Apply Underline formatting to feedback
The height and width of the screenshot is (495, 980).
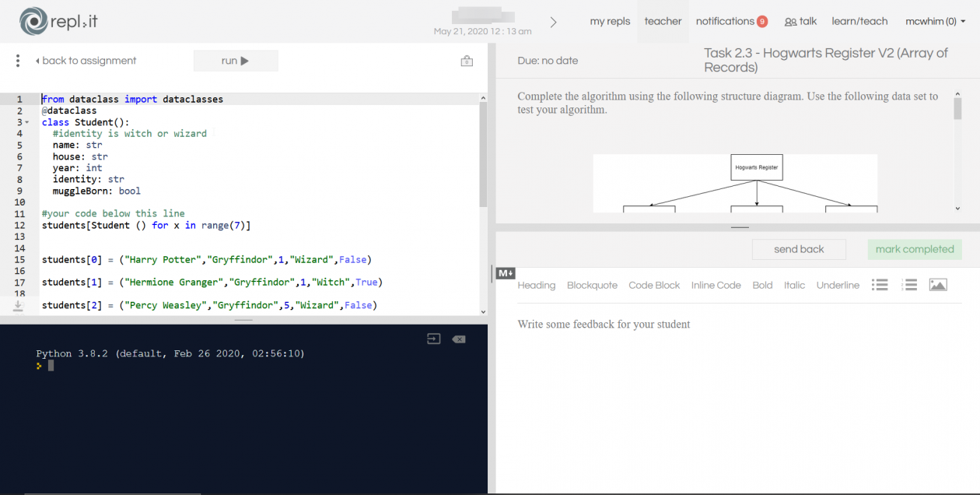(x=838, y=285)
